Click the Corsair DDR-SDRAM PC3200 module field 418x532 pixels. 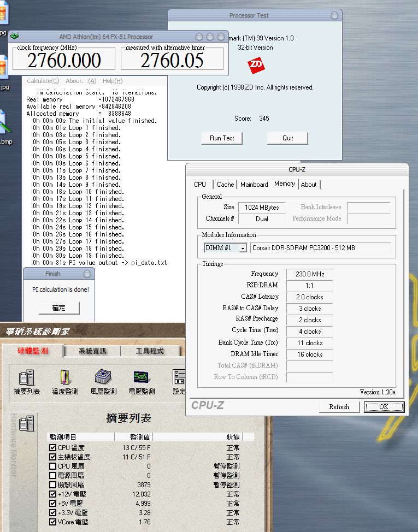pyautogui.click(x=320, y=248)
